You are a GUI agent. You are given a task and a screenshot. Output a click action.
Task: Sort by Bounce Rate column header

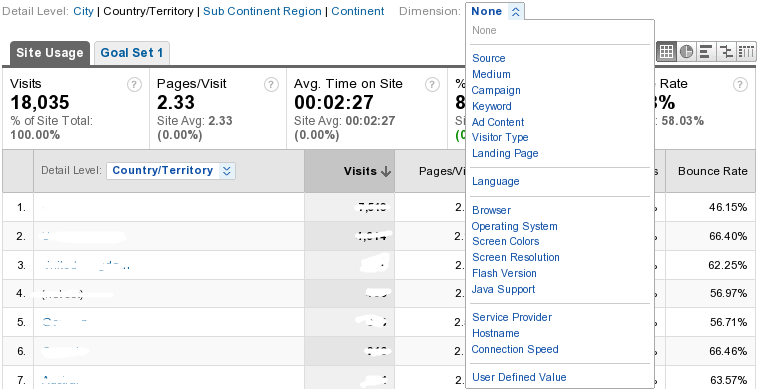pyautogui.click(x=712, y=171)
